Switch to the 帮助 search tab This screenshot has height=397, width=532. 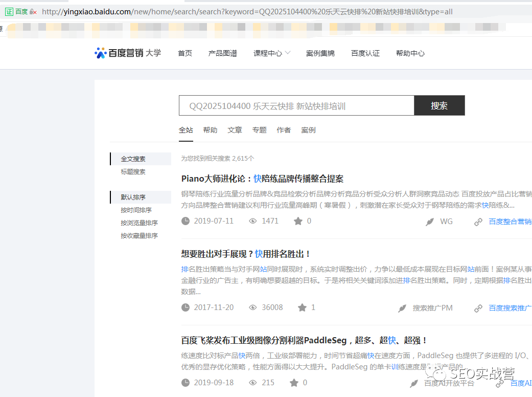tap(211, 130)
